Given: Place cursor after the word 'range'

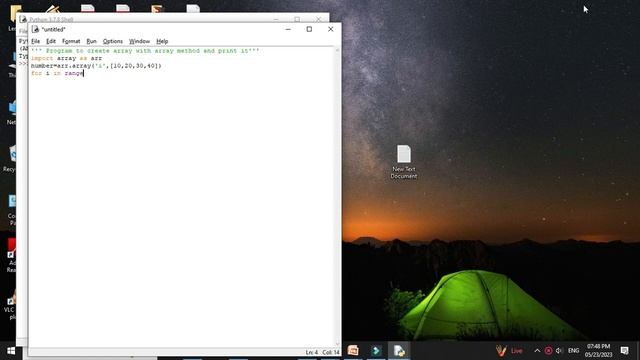Looking at the screenshot, I should (84, 73).
